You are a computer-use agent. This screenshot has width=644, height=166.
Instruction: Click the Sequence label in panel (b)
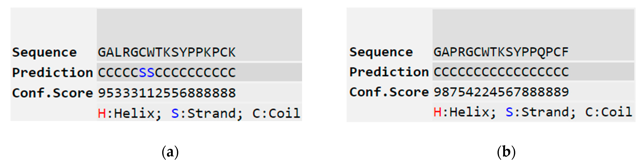381,52
